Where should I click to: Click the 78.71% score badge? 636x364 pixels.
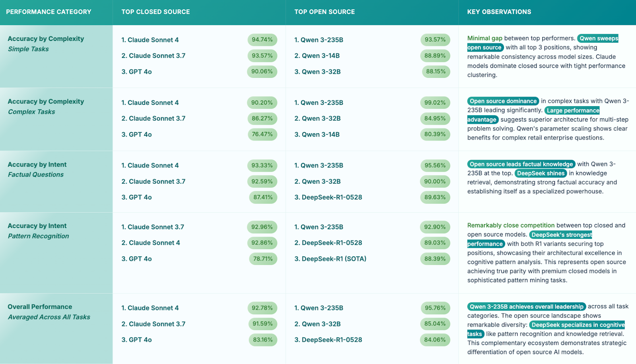click(263, 259)
